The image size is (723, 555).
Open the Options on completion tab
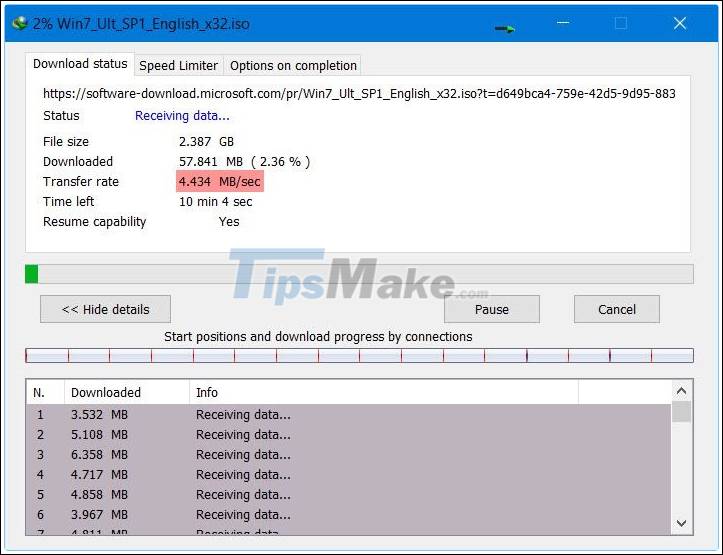tap(293, 65)
